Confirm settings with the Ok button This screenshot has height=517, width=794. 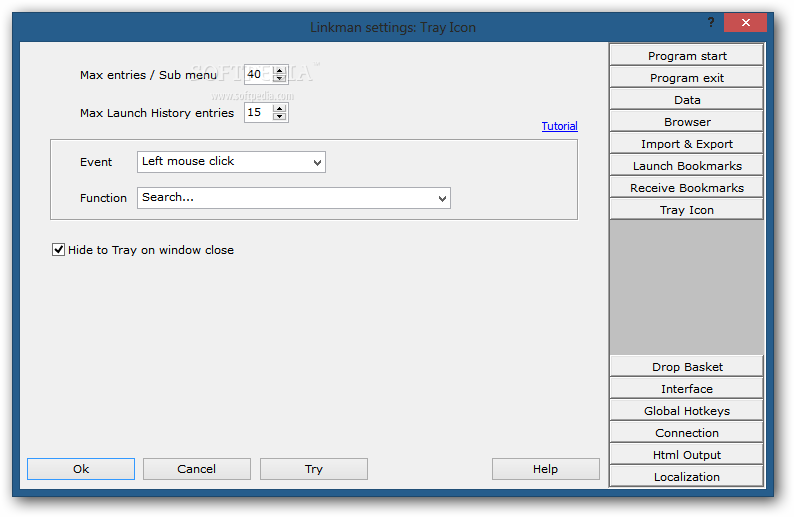coord(81,469)
